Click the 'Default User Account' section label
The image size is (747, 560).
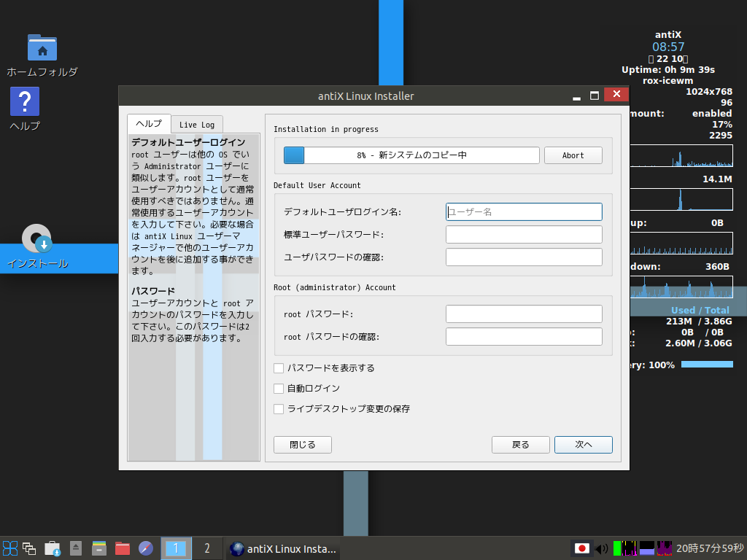[317, 185]
